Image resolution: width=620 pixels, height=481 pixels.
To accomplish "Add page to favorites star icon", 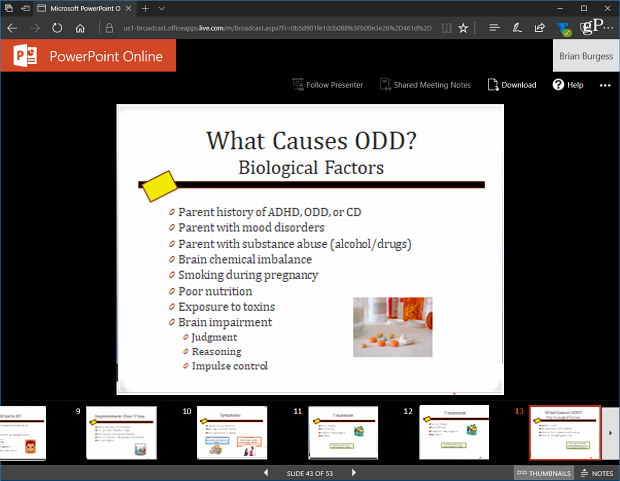I will (x=463, y=28).
